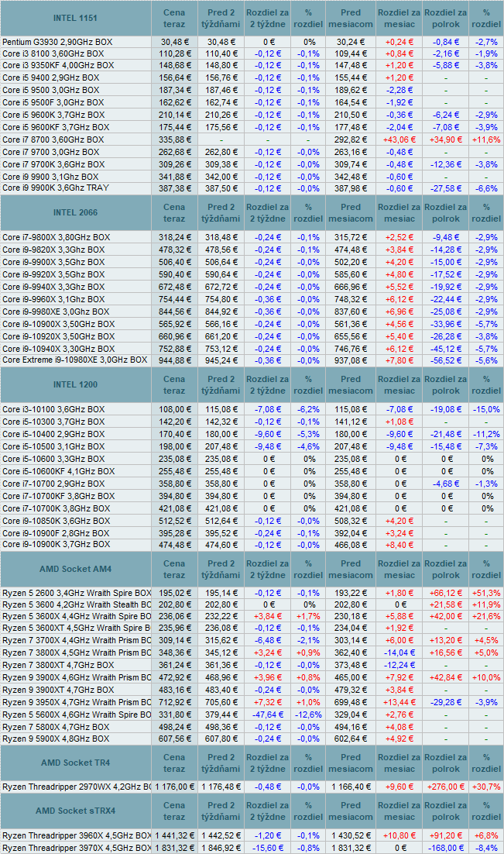Viewport: 504px width, 854px height.
Task: Click the 189,62 € month-ago price for i5 9500
Action: pos(351,91)
